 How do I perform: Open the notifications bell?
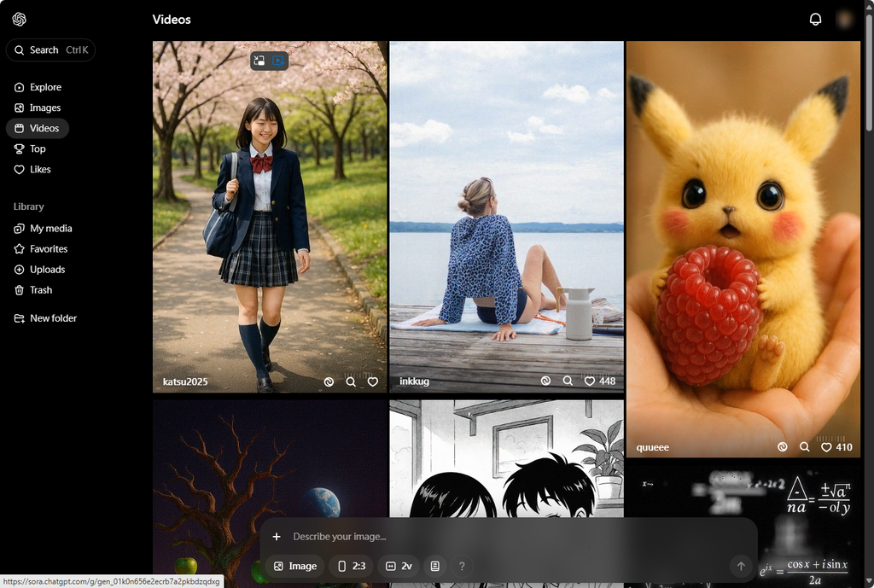coord(815,20)
